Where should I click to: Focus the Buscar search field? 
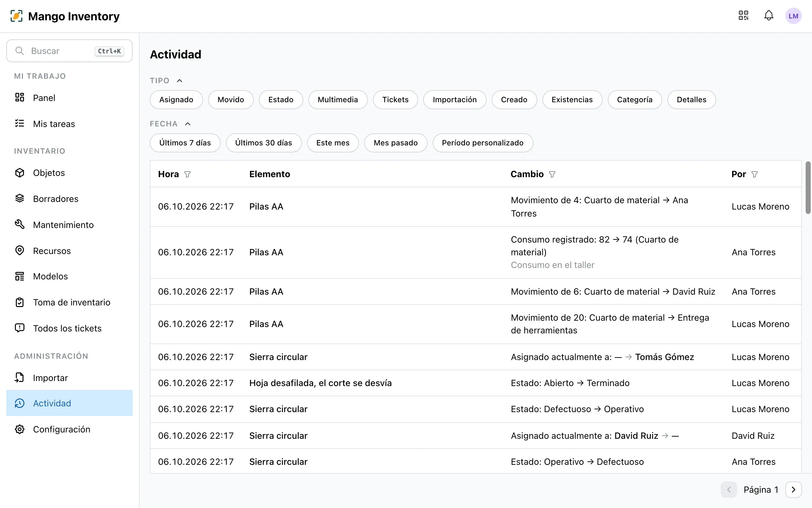(x=69, y=51)
